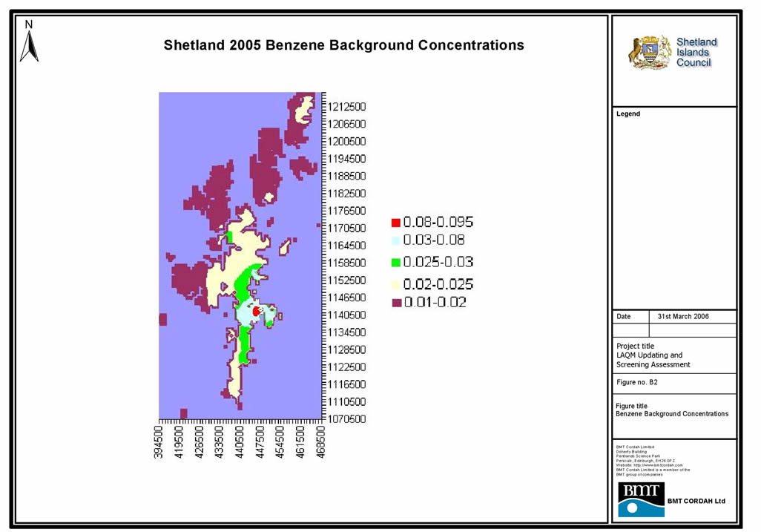Viewport: 761px width, 532px height.
Task: Click the 'BMT CORDAH Ltd' label
Action: 696,501
